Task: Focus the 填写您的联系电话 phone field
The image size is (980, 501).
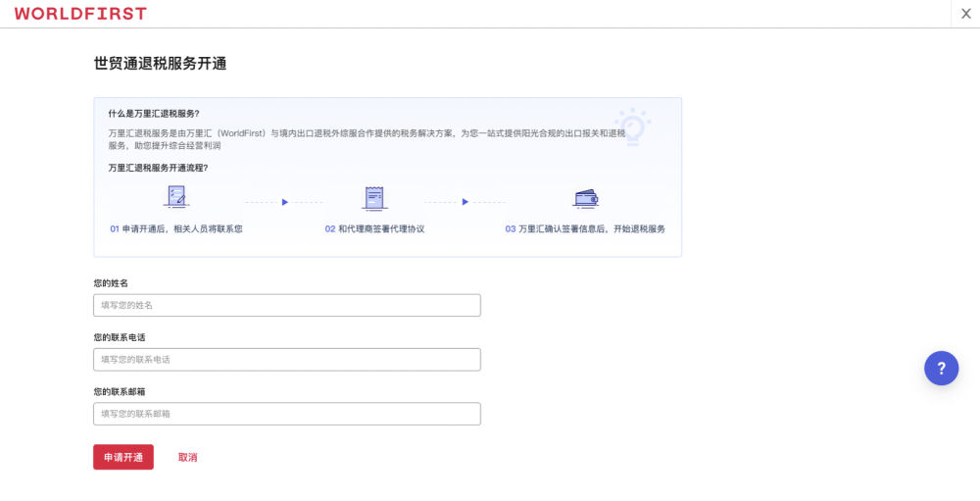Action: click(286, 360)
